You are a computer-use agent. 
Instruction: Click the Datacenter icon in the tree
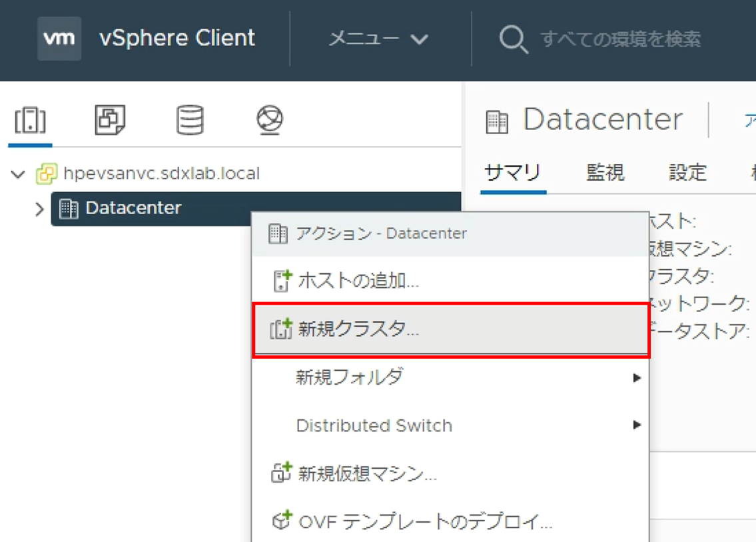69,209
